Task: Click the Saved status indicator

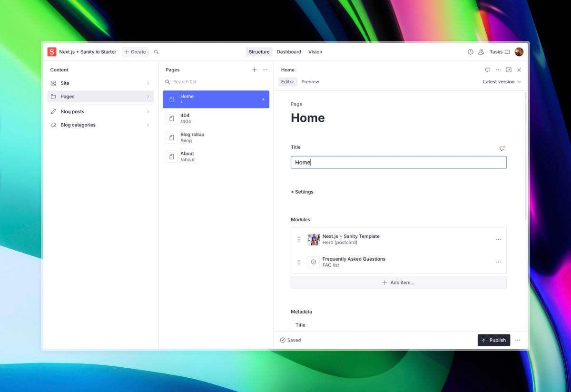Action: pyautogui.click(x=291, y=340)
